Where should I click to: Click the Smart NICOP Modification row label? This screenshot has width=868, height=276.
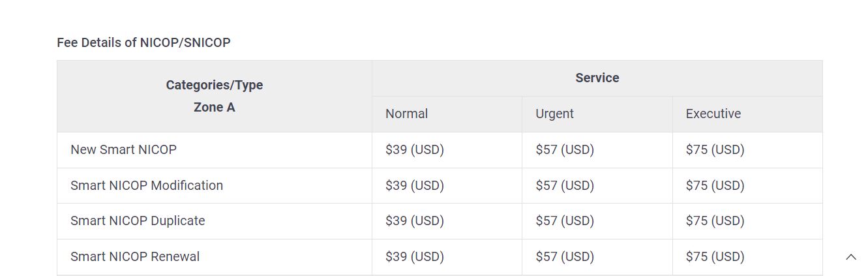147,185
